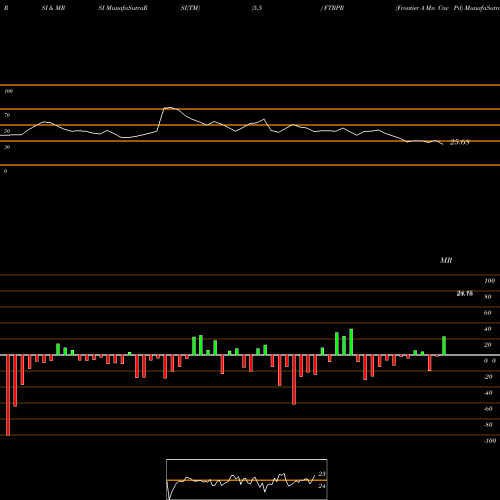Click the 'SI & MR' header text
The image size is (500, 500).
pyautogui.click(x=53, y=8)
